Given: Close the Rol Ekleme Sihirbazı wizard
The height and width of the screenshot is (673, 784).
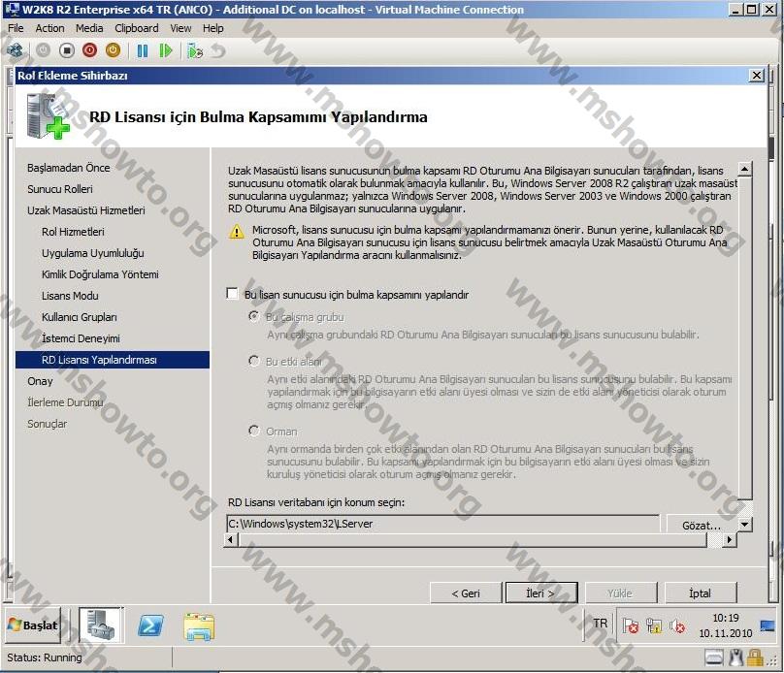Looking at the screenshot, I should [757, 76].
